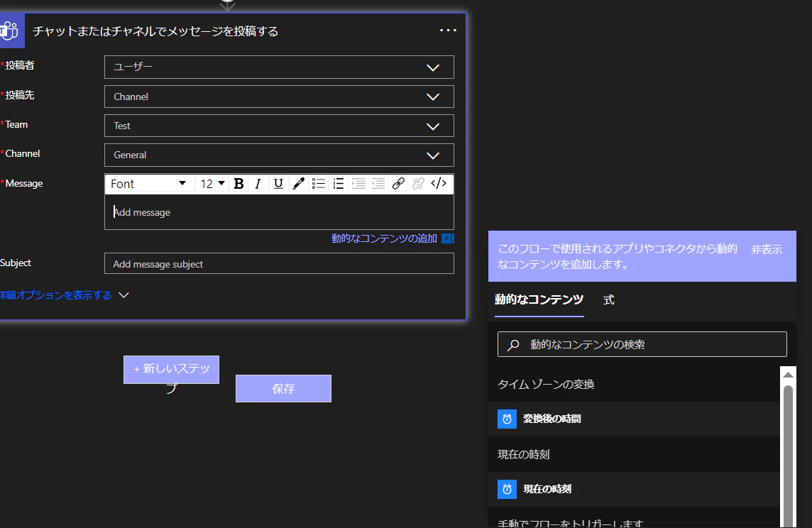Open the Channel dropdown showing General
Image resolution: width=812 pixels, height=528 pixels.
[432, 155]
